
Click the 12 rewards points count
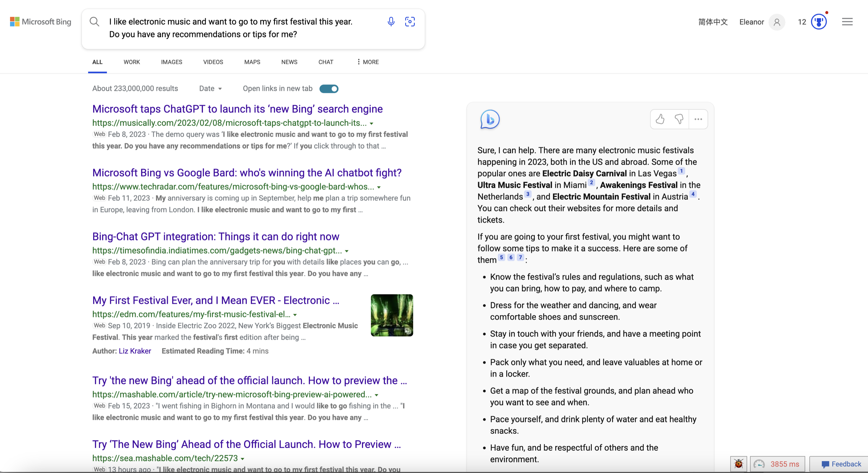[802, 22]
